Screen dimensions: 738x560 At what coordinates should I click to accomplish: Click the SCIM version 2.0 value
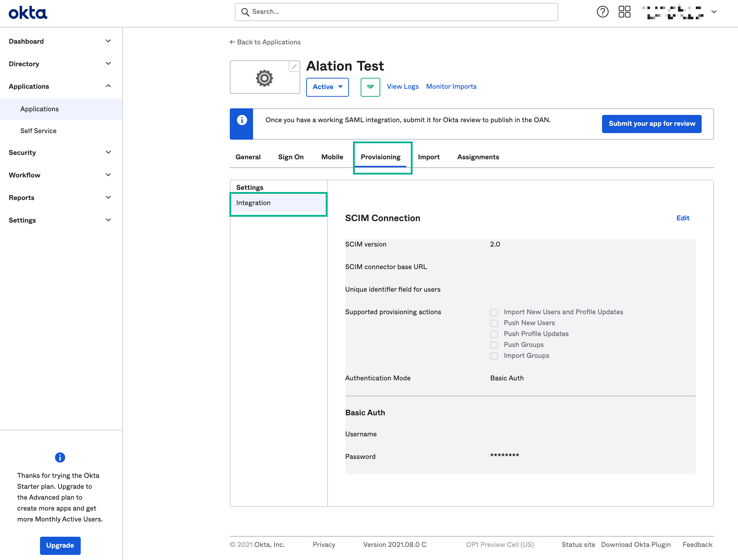[495, 244]
